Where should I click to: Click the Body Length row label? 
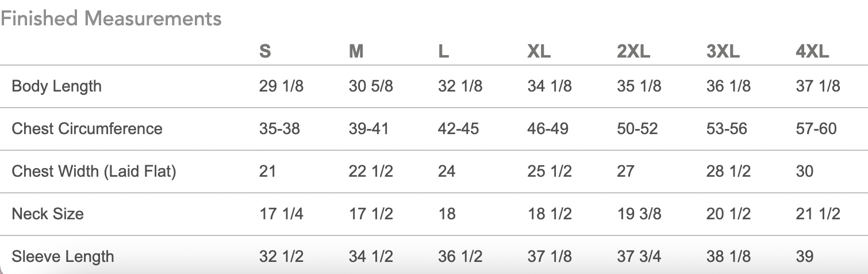[56, 86]
